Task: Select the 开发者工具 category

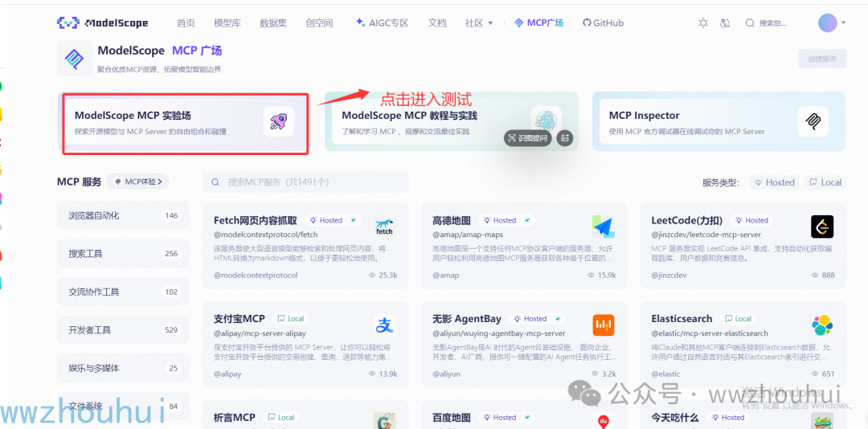Action: 123,330
